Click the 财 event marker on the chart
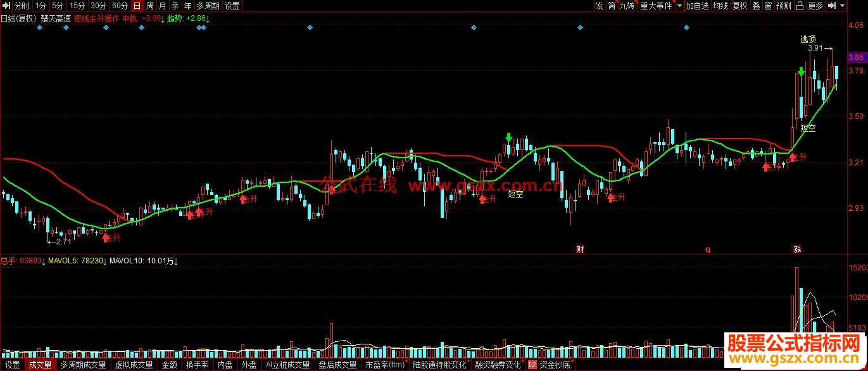 (x=579, y=249)
